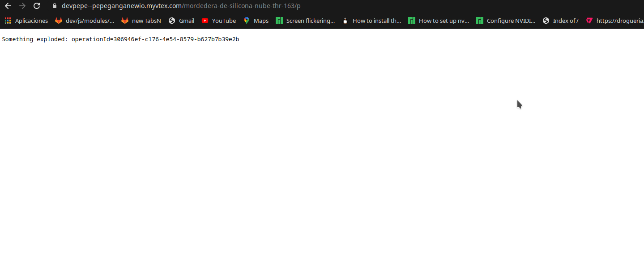Open the 'Index of /' bookmark
The height and width of the screenshot is (262, 644).
(x=565, y=21)
